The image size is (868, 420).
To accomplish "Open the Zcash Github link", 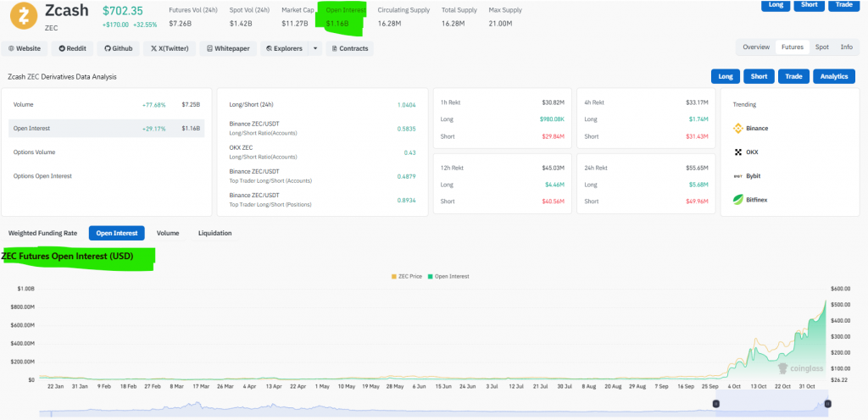I will click(x=118, y=49).
